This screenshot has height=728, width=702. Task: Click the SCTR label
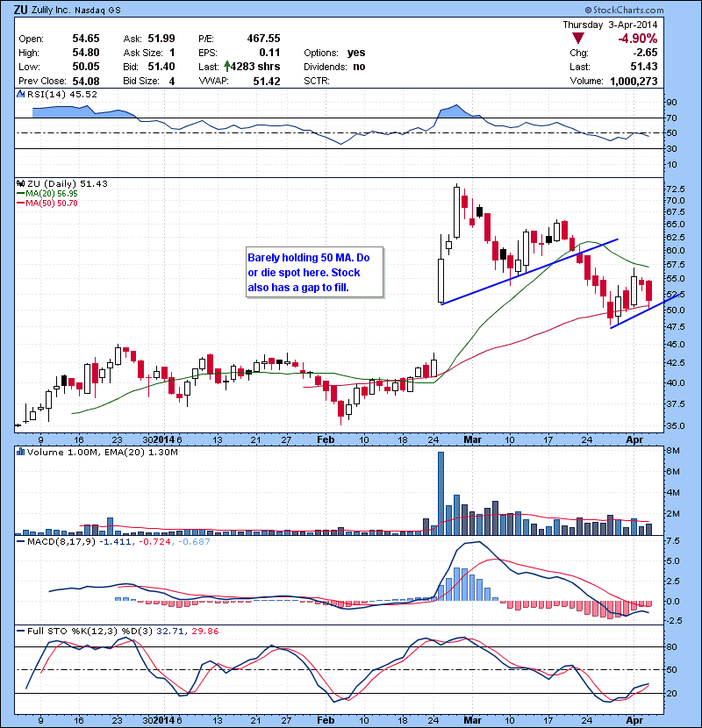coord(317,81)
